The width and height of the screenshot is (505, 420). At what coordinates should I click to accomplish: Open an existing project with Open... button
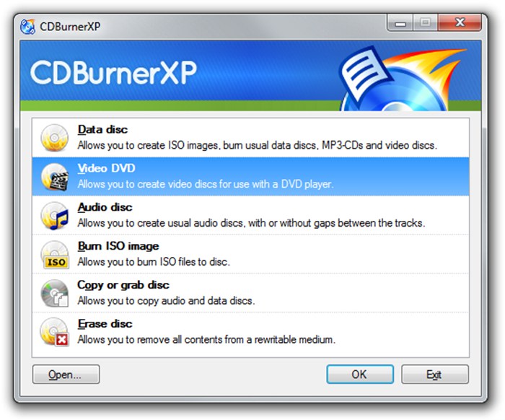[x=66, y=375]
